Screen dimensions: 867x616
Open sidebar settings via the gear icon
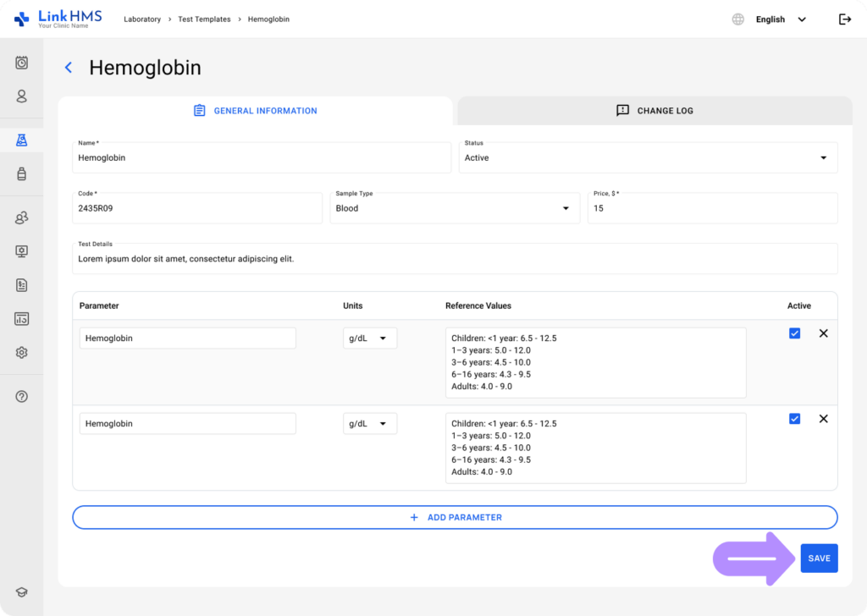tap(21, 352)
